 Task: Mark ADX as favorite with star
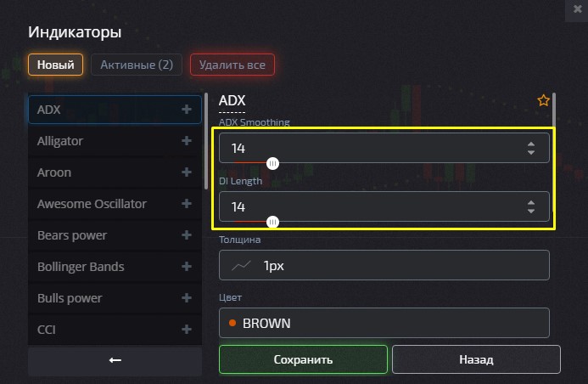click(x=544, y=101)
